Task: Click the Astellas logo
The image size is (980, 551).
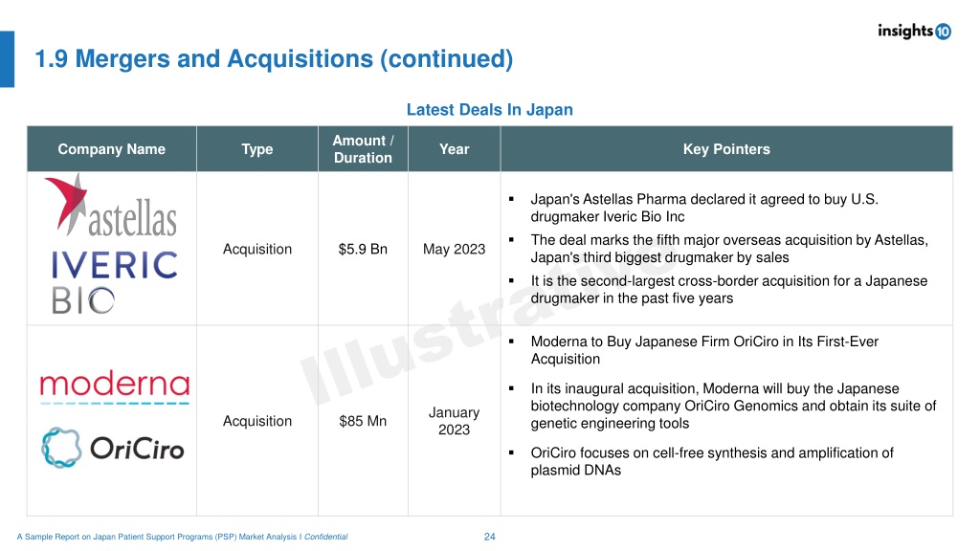Action: [x=111, y=206]
